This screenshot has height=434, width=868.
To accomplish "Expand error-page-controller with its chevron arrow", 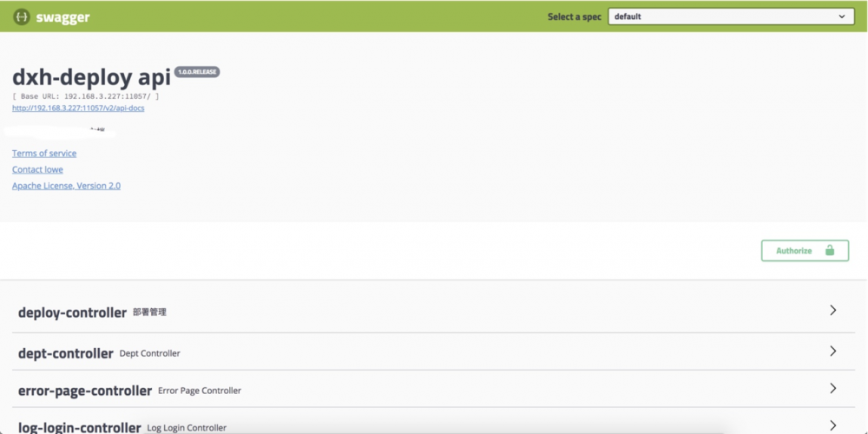I will coord(832,388).
